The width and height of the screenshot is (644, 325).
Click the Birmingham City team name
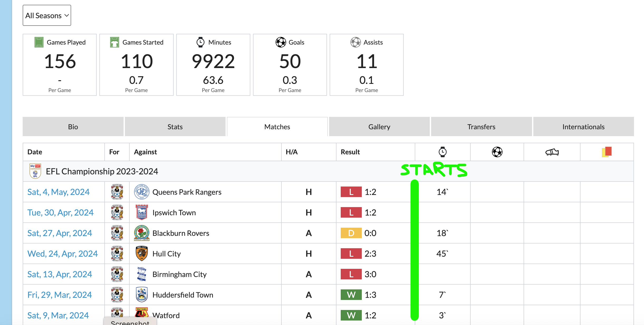pyautogui.click(x=179, y=274)
